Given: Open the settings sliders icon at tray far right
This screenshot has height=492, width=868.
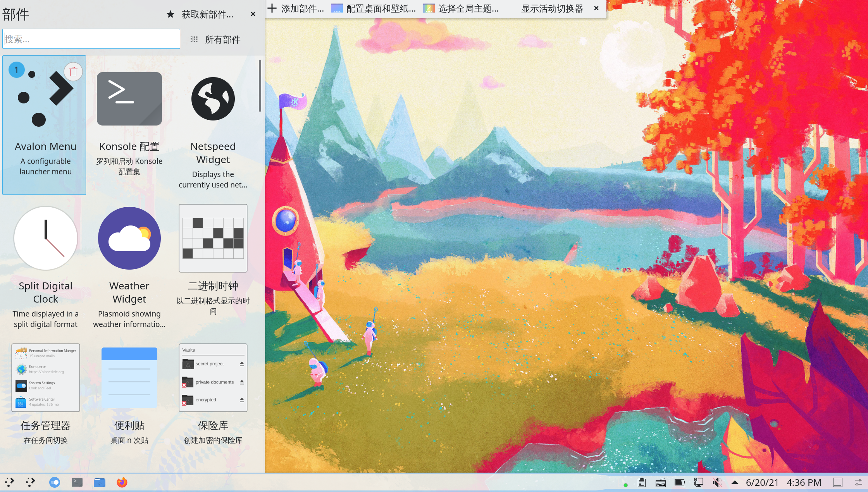Looking at the screenshot, I should pos(858,482).
